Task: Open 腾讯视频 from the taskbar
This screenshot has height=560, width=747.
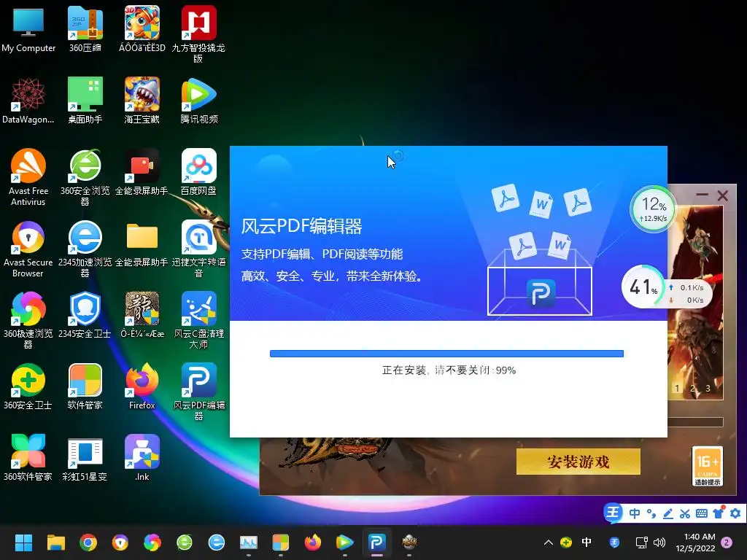Action: pyautogui.click(x=344, y=542)
